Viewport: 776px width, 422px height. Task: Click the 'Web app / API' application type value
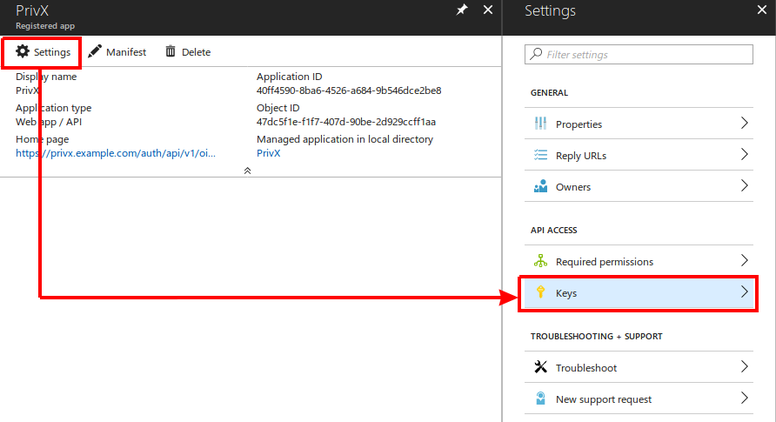(48, 122)
